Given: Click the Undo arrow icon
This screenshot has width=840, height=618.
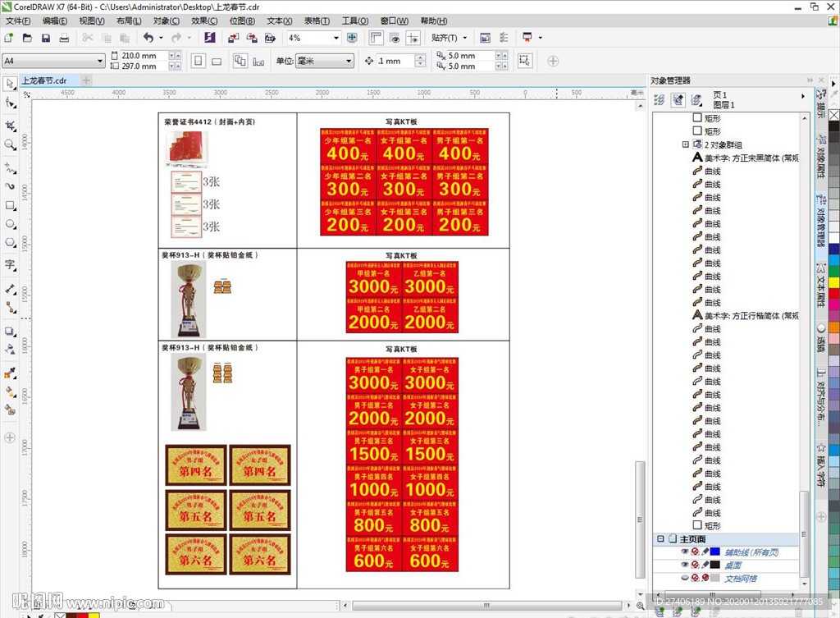Looking at the screenshot, I should [x=148, y=38].
